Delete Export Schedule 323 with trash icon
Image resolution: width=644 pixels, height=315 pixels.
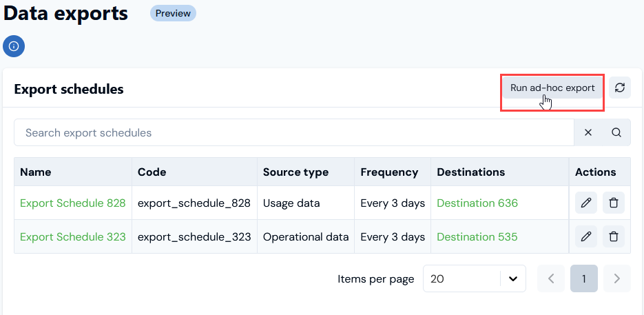tap(614, 236)
